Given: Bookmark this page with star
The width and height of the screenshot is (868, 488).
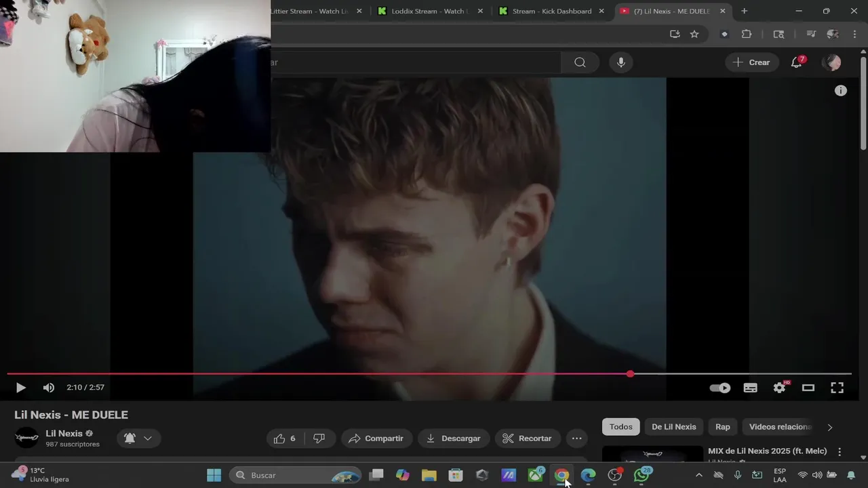Looking at the screenshot, I should [694, 34].
